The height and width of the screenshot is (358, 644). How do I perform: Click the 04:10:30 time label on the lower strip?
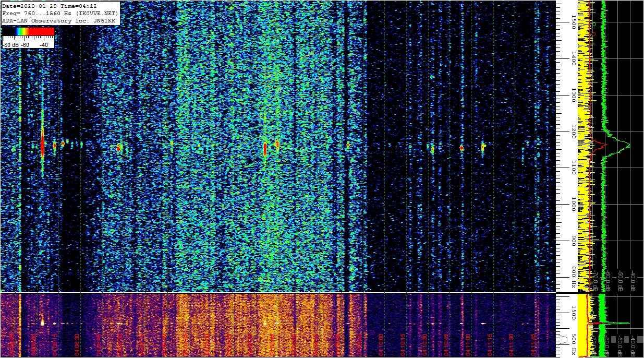pyautogui.click(x=424, y=343)
